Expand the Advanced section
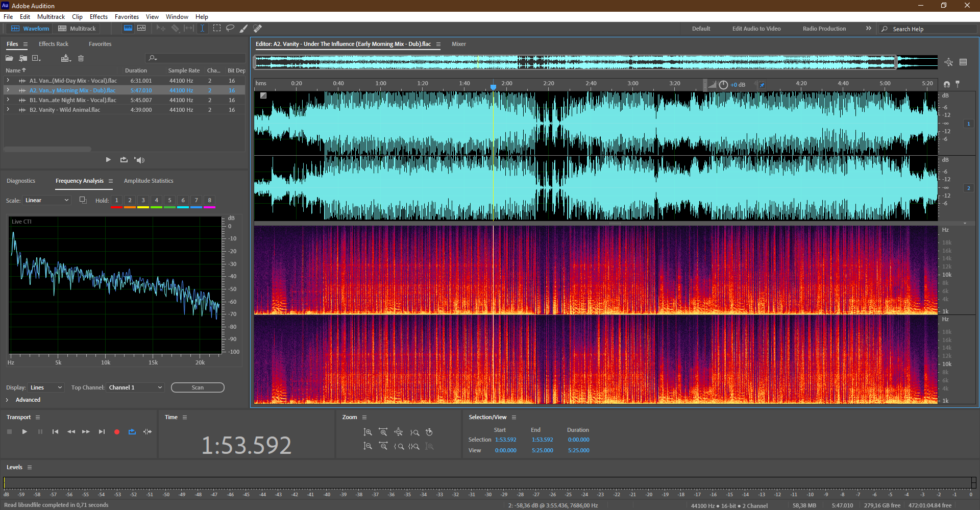Image resolution: width=980 pixels, height=510 pixels. click(7, 400)
